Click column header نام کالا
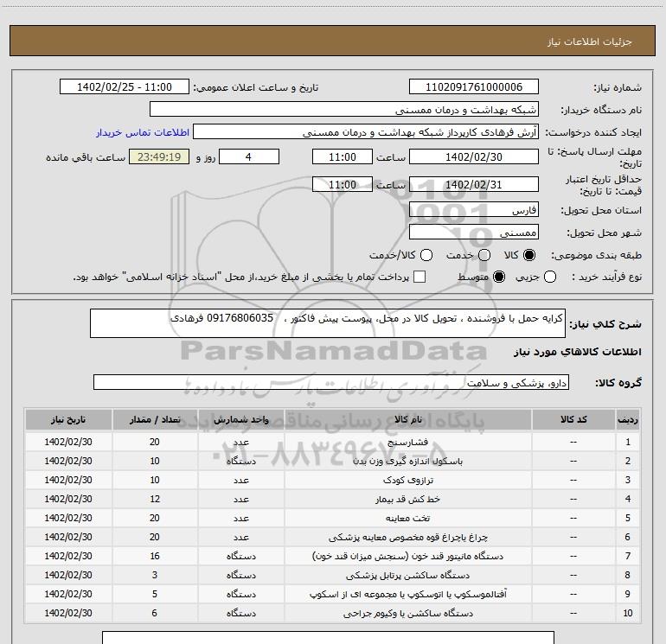 pyautogui.click(x=407, y=419)
